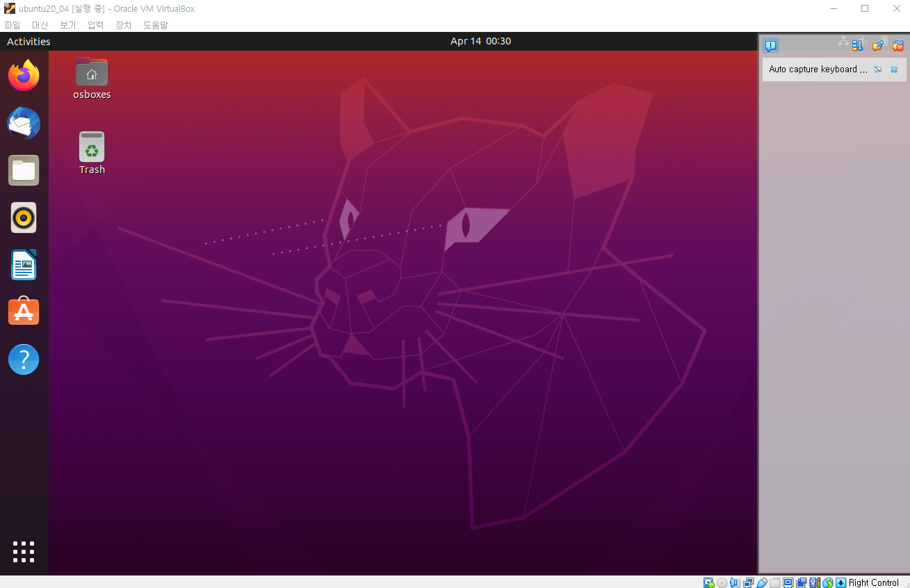
Task: Open the Apr 14 00:30 clock menu
Action: coord(480,41)
